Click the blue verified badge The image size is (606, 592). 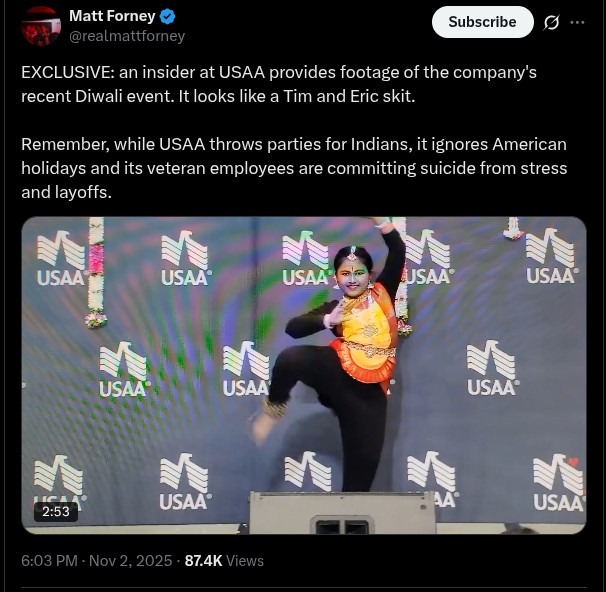(x=167, y=17)
